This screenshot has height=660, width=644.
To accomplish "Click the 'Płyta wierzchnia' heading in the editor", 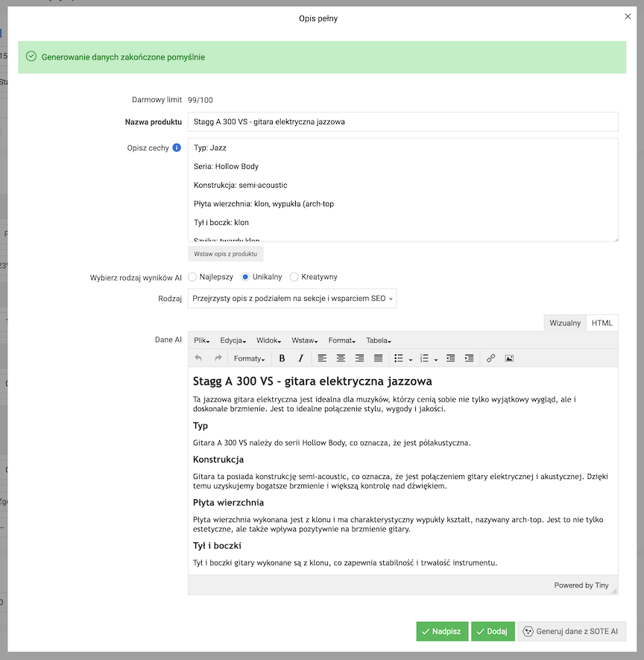I will point(228,503).
